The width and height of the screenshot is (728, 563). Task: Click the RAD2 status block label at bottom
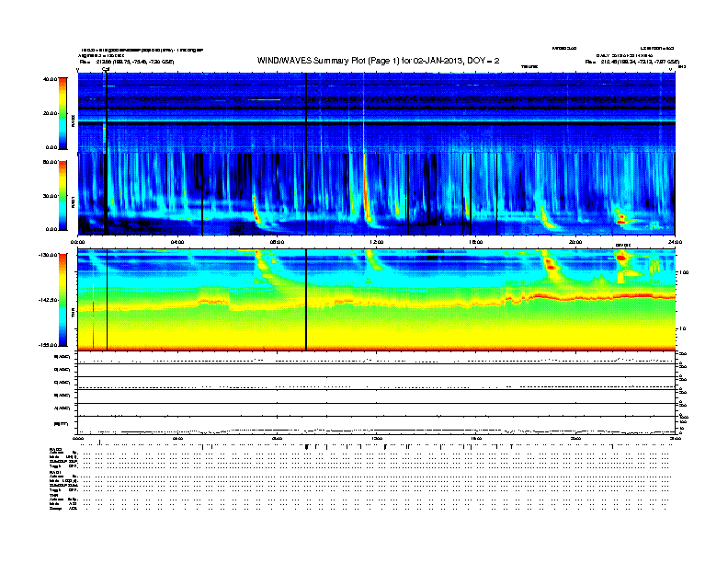[x=55, y=449]
